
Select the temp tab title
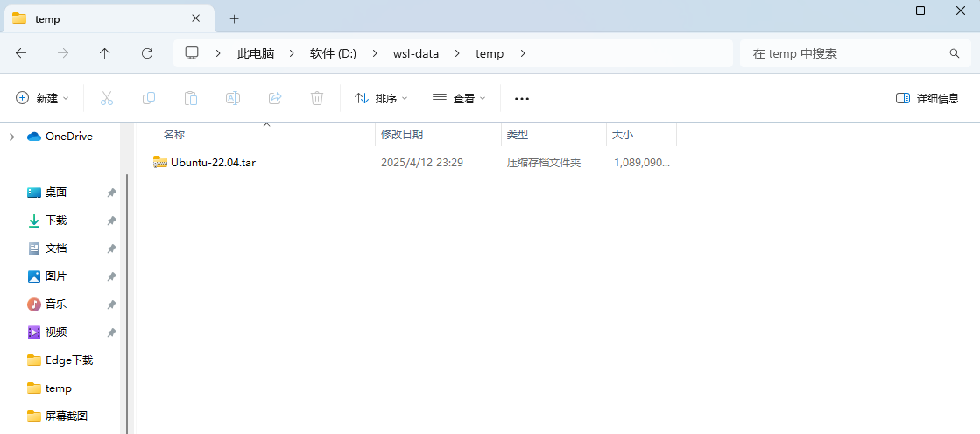click(47, 19)
